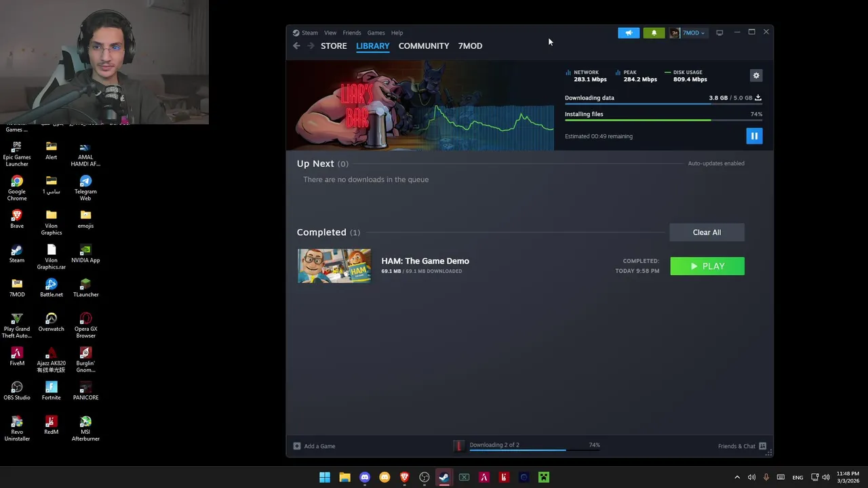Open the View menu
Viewport: 868px width, 488px height.
click(x=330, y=33)
